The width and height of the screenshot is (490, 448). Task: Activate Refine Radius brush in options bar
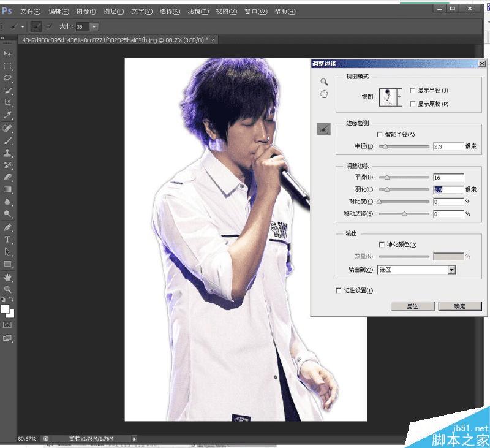point(36,26)
